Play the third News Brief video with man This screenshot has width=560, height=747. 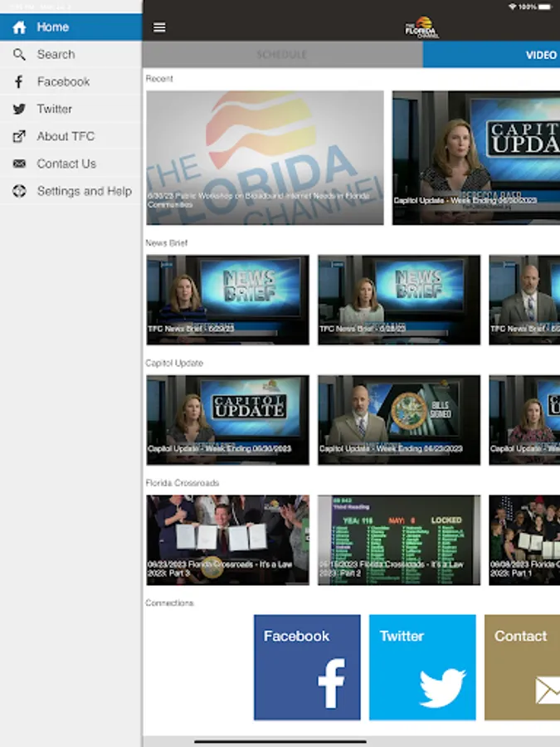(525, 300)
